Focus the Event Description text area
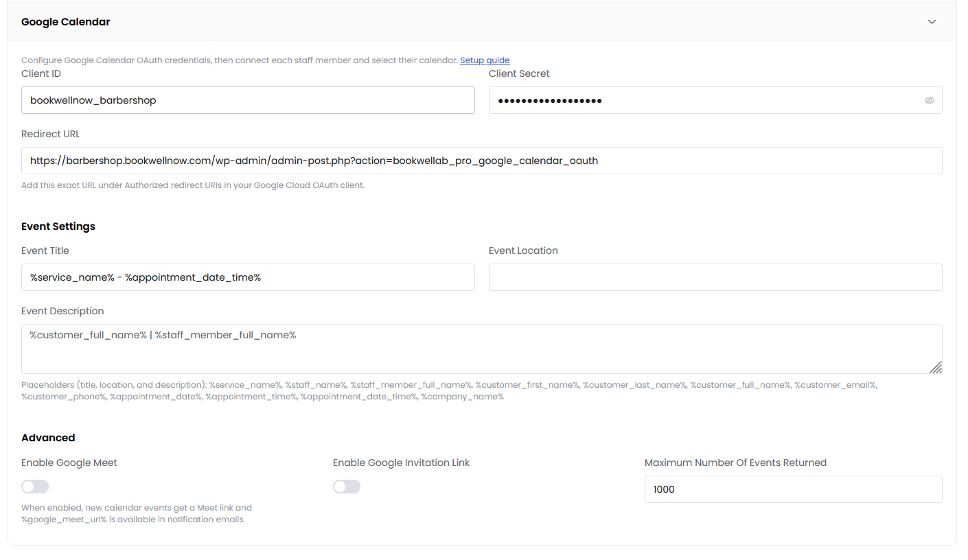968x560 pixels. [x=482, y=349]
